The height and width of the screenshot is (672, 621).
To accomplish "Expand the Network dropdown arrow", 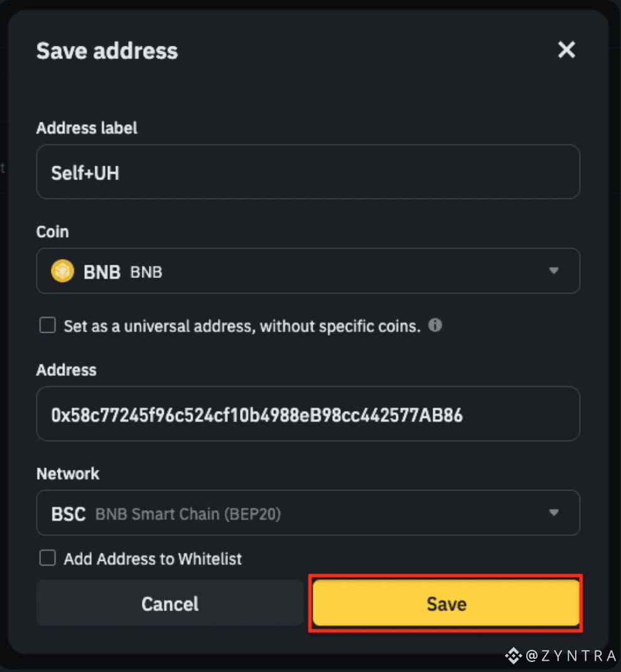I will [554, 513].
